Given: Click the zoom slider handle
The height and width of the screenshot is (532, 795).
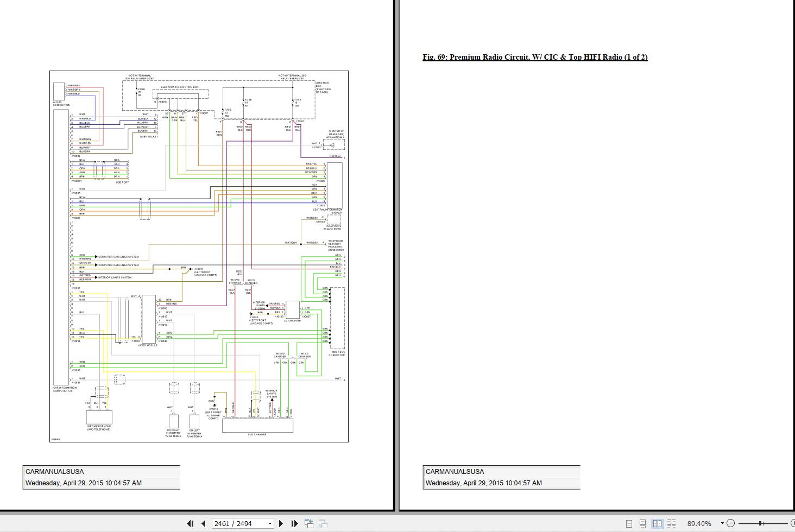Looking at the screenshot, I should click(761, 523).
